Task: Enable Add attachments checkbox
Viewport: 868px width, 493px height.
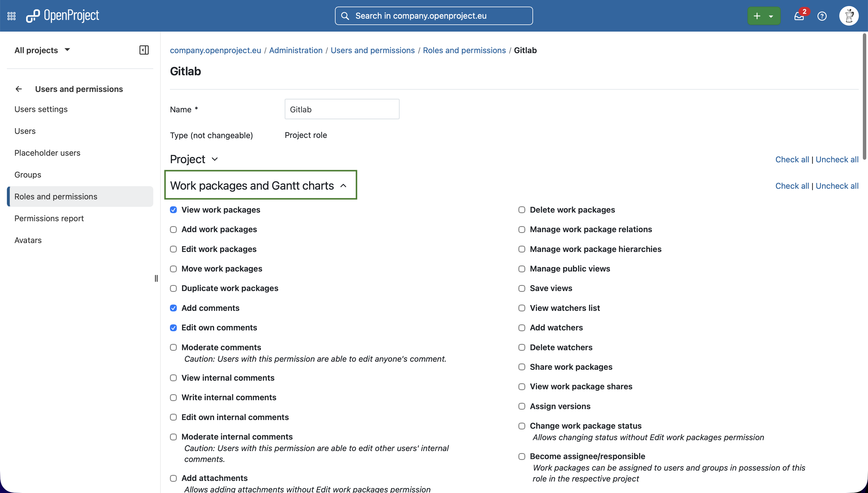Action: (x=173, y=478)
